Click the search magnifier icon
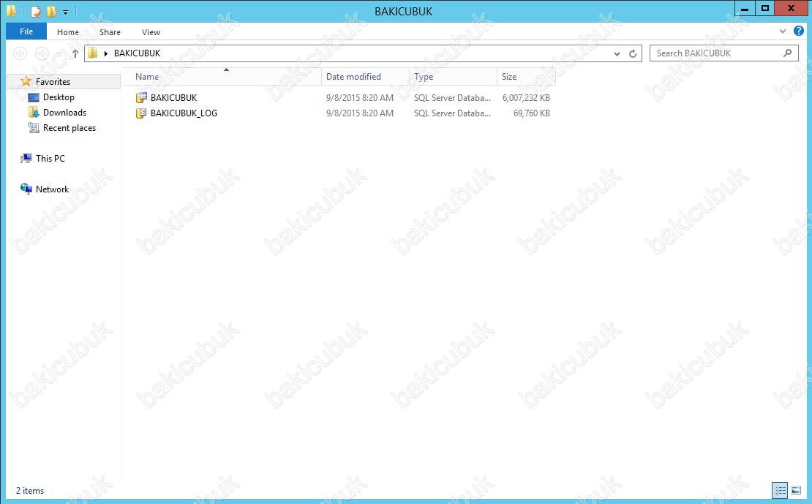 coord(788,53)
